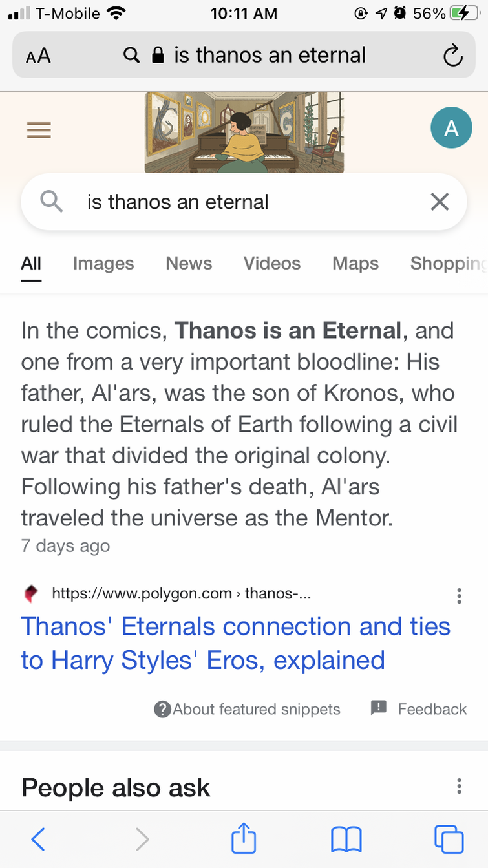Open the People also ask options menu
Viewport: 488px width, 868px height.
(459, 786)
